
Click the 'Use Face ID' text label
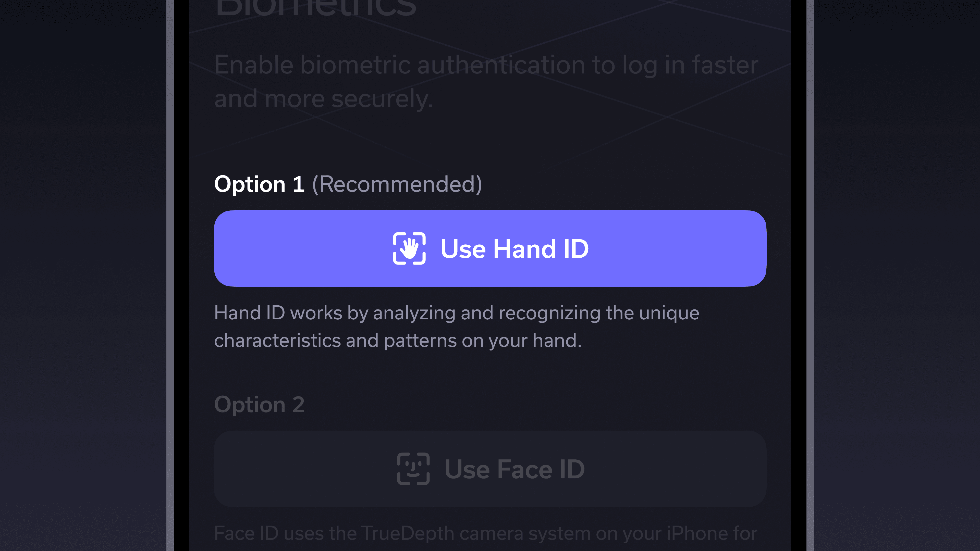point(515,469)
